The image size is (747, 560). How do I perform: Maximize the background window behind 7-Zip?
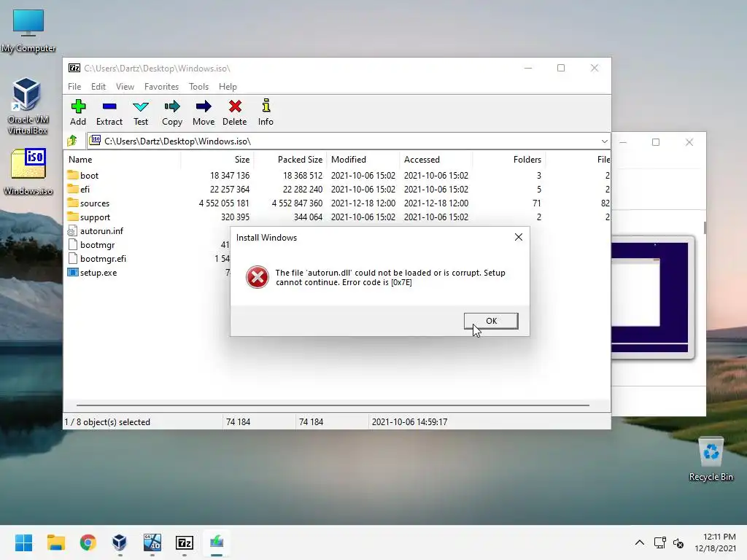pyautogui.click(x=656, y=142)
